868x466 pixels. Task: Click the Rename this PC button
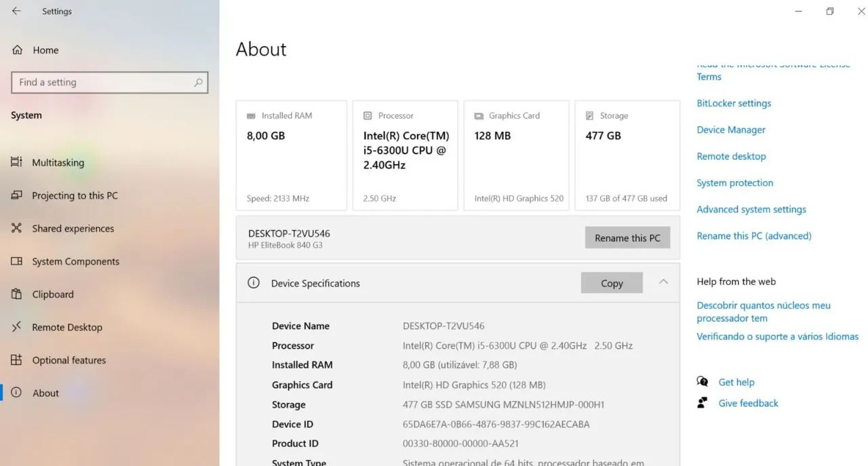click(x=627, y=237)
